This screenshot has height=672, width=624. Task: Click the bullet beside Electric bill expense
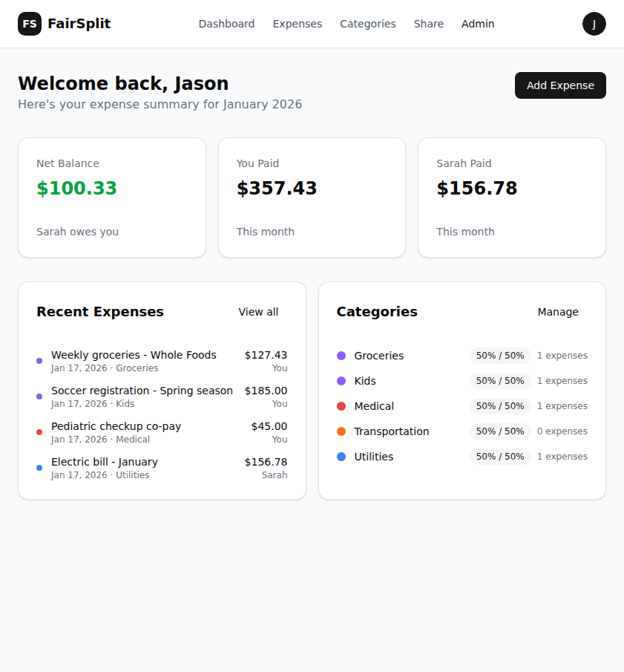coord(39,468)
